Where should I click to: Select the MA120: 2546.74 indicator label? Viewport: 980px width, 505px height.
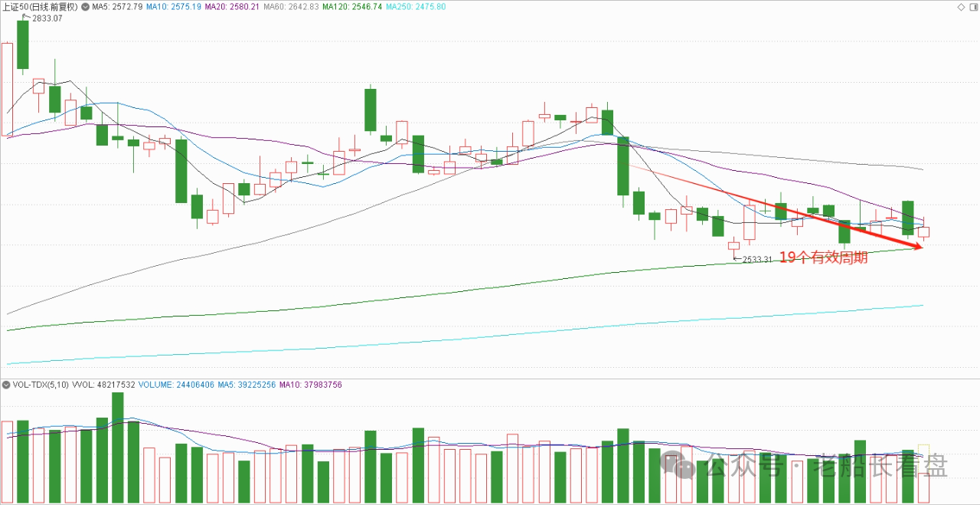[x=352, y=7]
